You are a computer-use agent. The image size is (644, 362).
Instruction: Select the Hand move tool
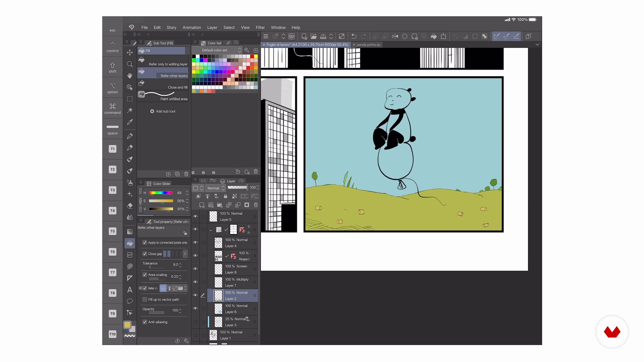129,76
